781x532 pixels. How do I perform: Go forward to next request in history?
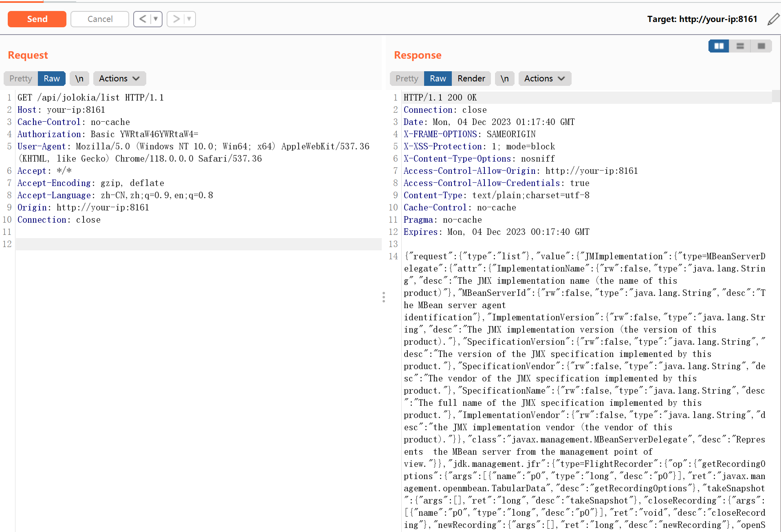176,19
